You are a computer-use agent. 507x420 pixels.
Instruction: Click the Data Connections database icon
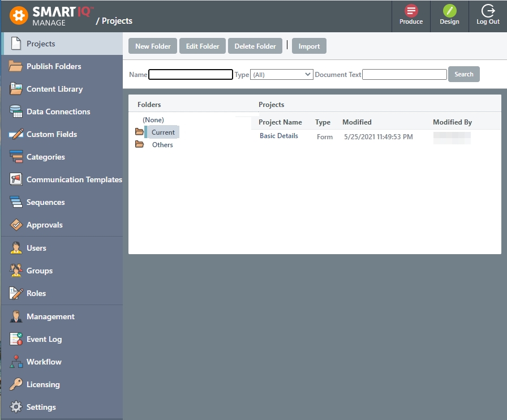click(16, 112)
